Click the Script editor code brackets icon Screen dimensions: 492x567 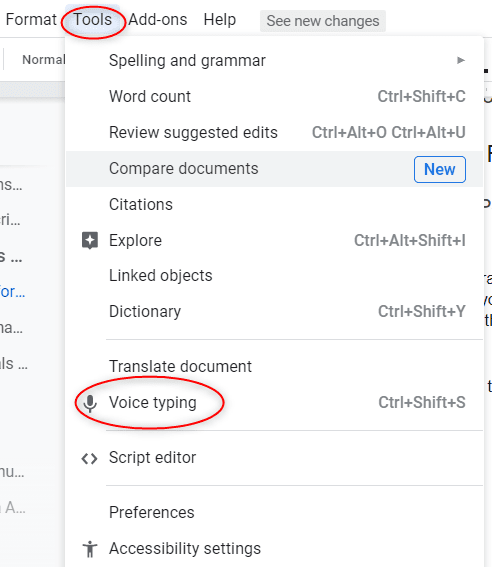89,459
